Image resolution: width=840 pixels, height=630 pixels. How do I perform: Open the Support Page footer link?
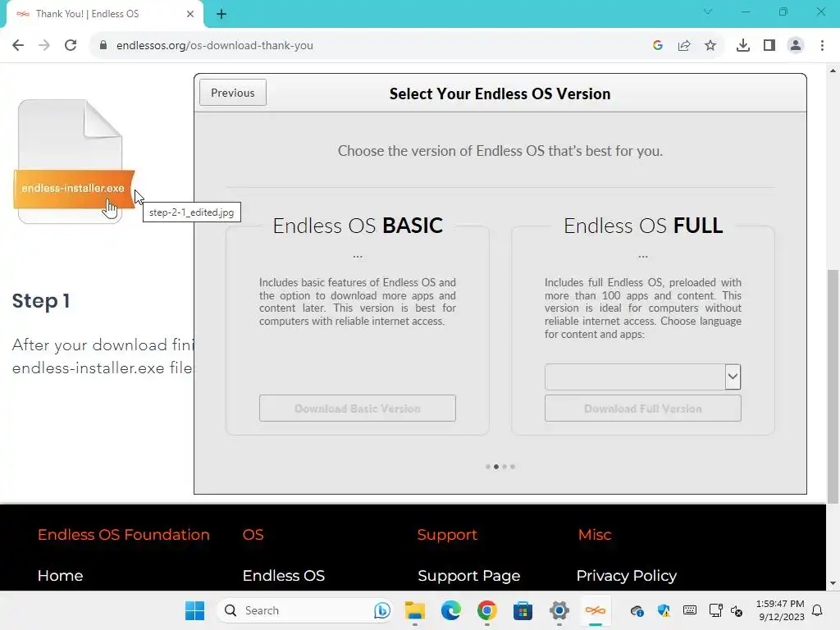click(468, 575)
